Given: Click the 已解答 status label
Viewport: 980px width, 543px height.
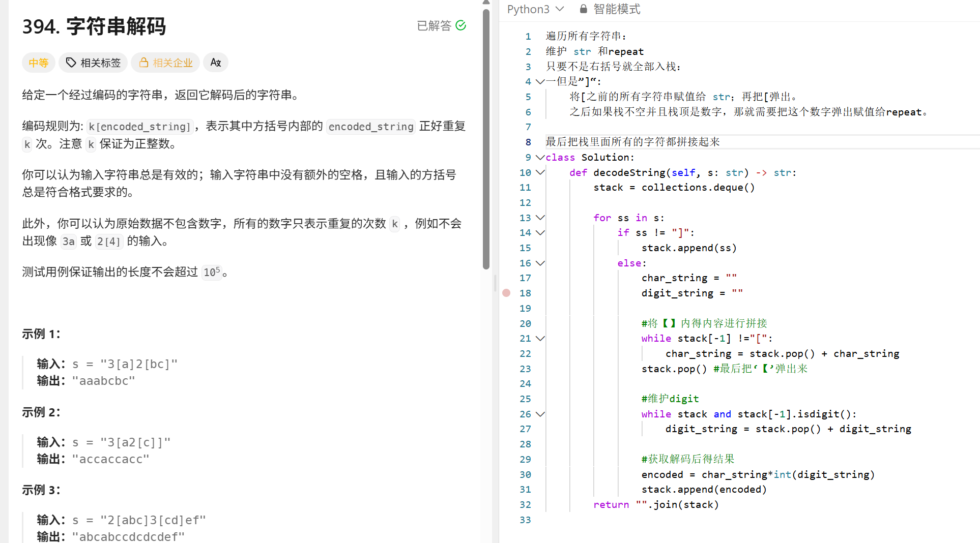Looking at the screenshot, I should click(x=434, y=25).
